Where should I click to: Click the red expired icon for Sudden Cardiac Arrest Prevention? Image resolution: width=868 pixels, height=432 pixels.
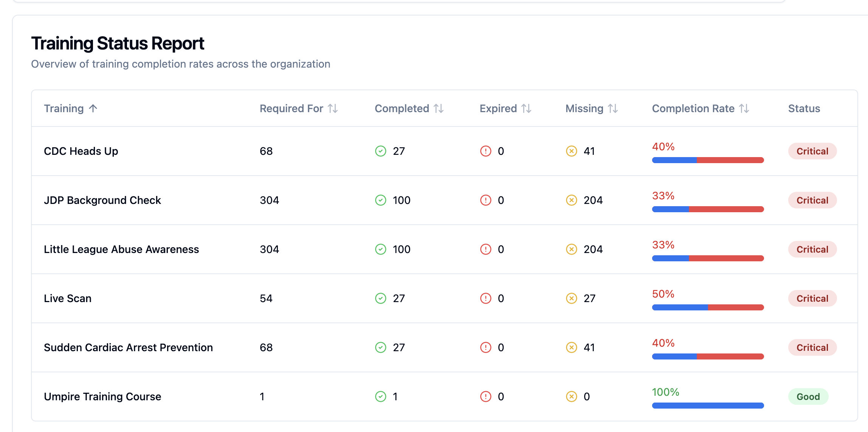click(486, 347)
